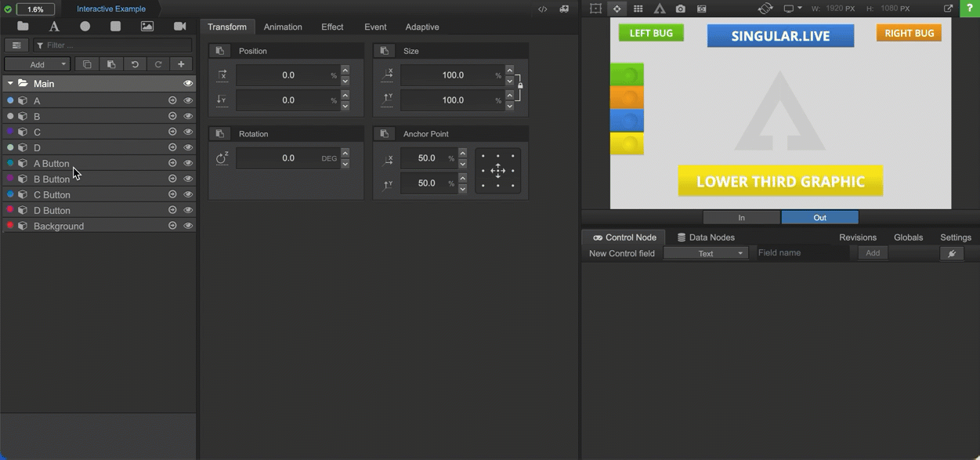Click the In animation button
980x460 pixels.
click(741, 218)
